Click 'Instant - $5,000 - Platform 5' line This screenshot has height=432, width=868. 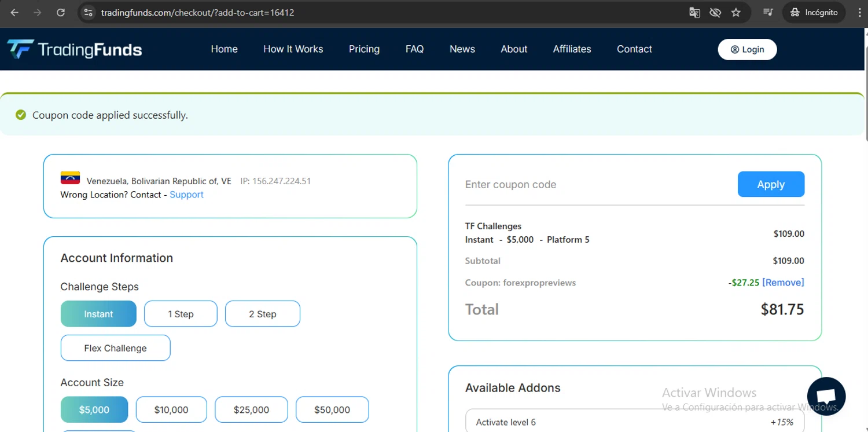click(527, 240)
